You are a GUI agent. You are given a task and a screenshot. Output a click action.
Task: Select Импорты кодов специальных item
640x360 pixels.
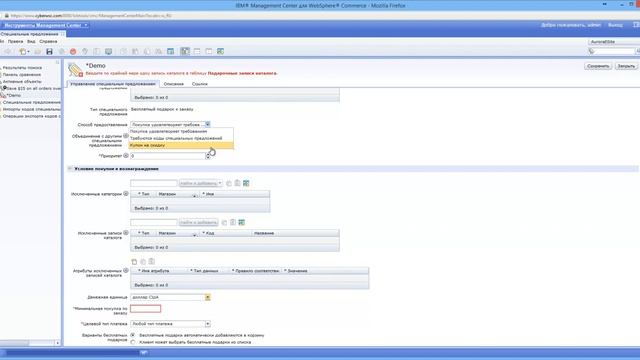[x=31, y=109]
